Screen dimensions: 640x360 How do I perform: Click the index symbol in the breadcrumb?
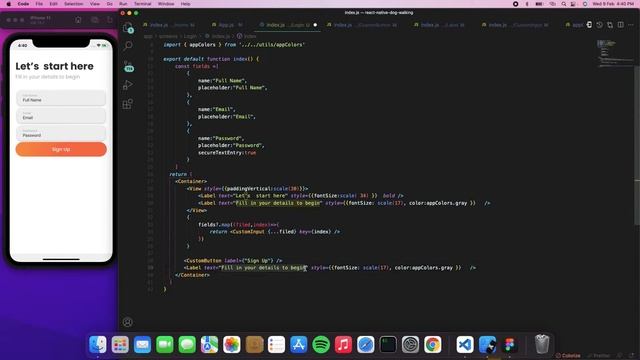[247, 36]
